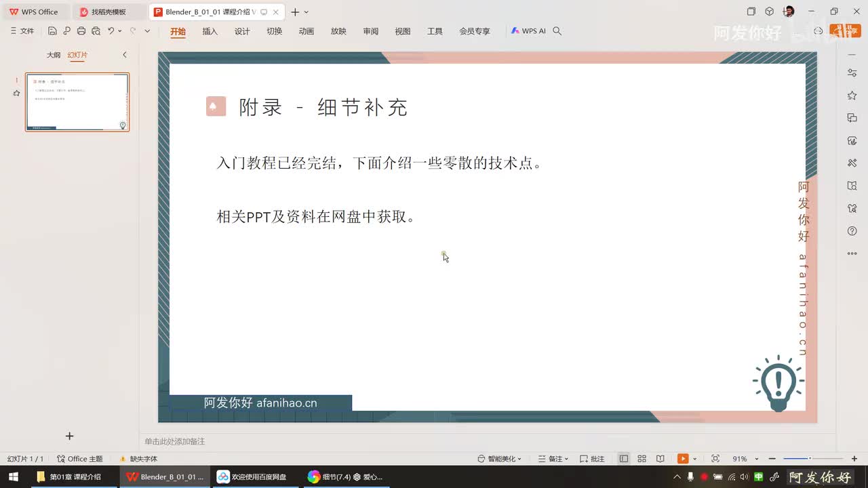
Task: Add a new document tab with plus
Action: point(295,12)
